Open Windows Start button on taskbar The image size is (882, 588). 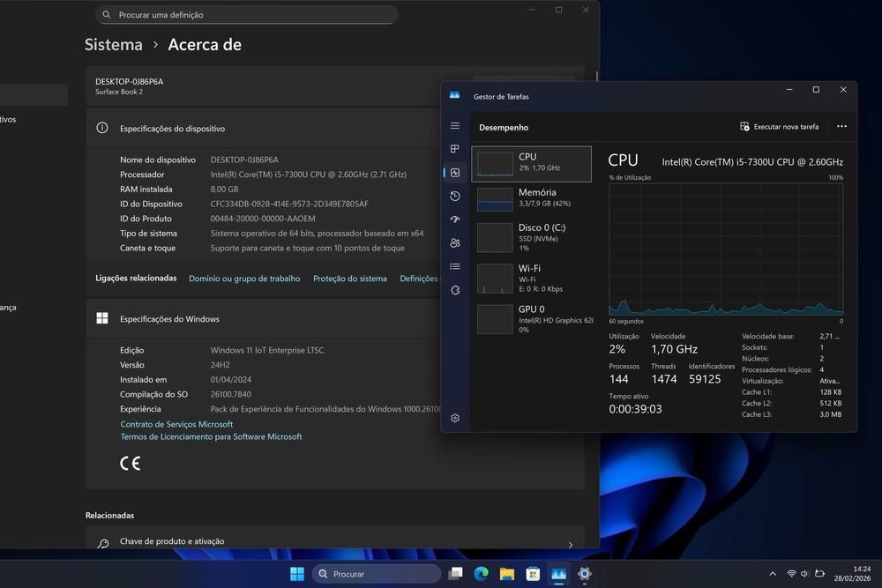tap(297, 574)
